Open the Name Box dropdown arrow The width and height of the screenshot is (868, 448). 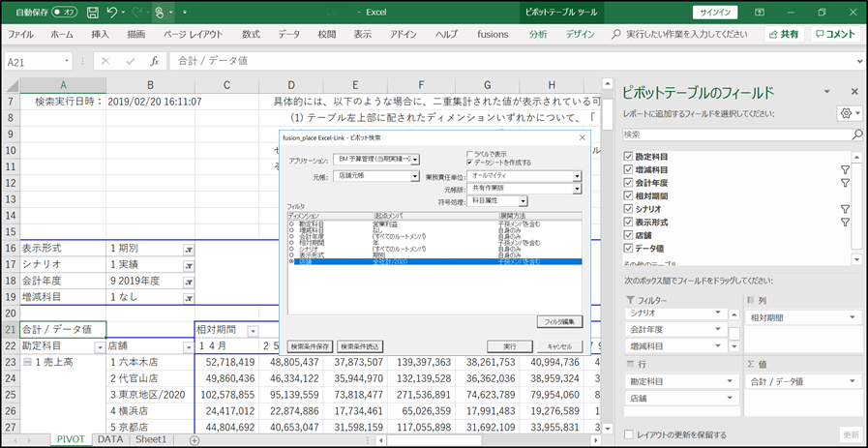coord(67,62)
